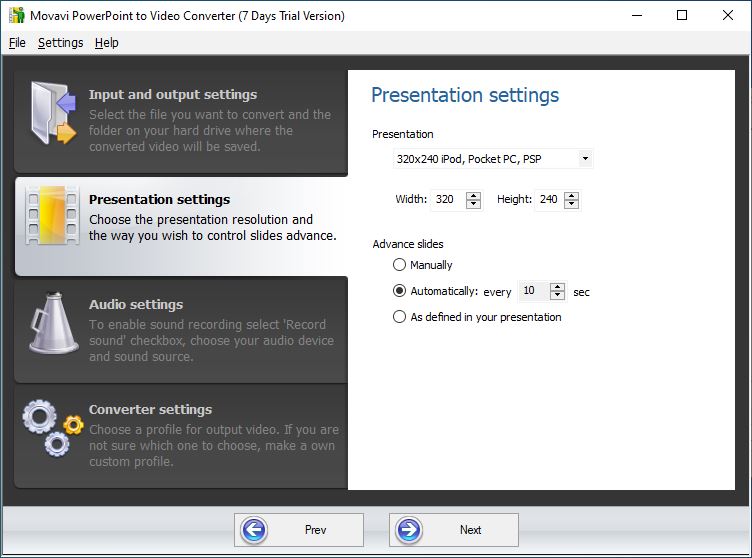752x558 pixels.
Task: Click the 'Width:' label
Action: [x=411, y=199]
